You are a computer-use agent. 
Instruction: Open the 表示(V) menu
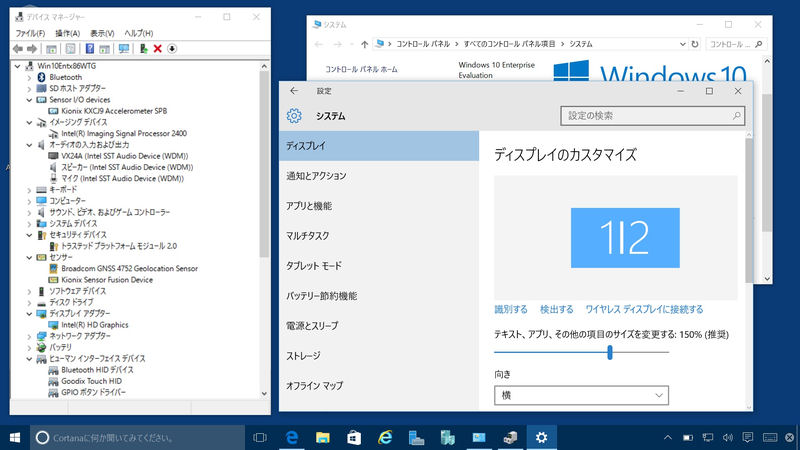pos(102,33)
